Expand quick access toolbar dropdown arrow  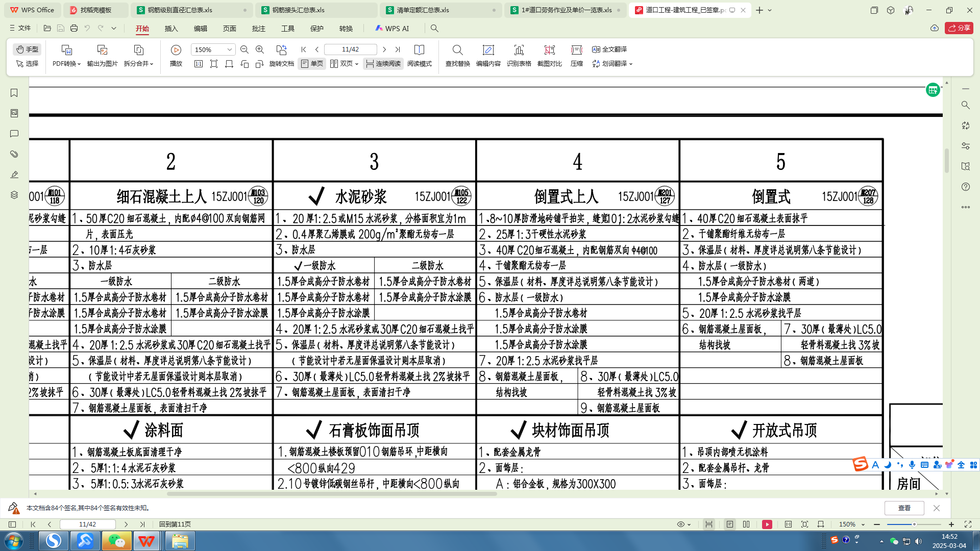pos(114,29)
